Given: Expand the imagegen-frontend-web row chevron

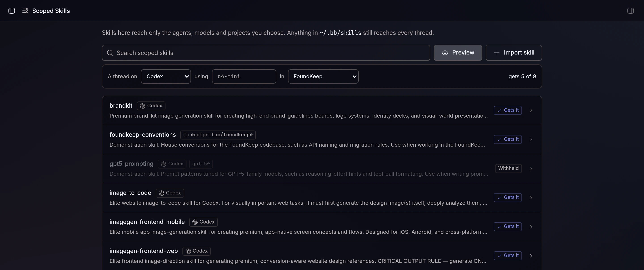Looking at the screenshot, I should tap(531, 255).
